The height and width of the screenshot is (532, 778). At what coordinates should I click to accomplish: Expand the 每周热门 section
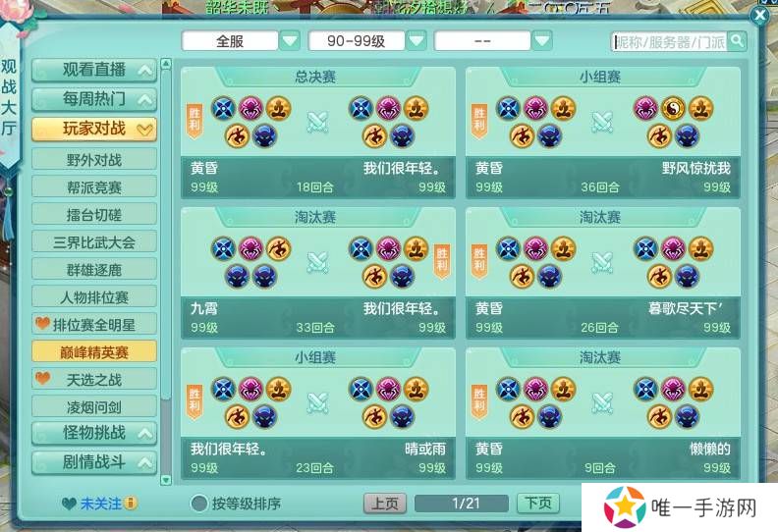(x=94, y=100)
